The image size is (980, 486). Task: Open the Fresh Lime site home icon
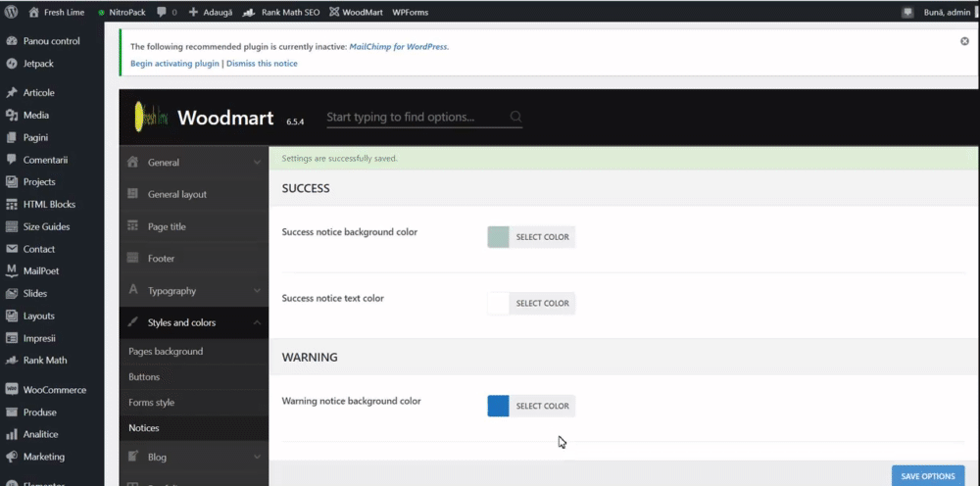[x=33, y=12]
